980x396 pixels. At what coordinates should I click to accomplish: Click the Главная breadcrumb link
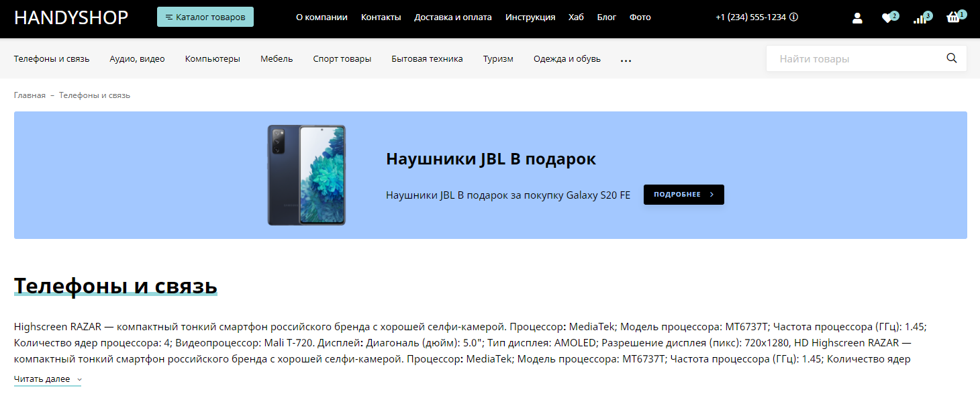click(30, 95)
